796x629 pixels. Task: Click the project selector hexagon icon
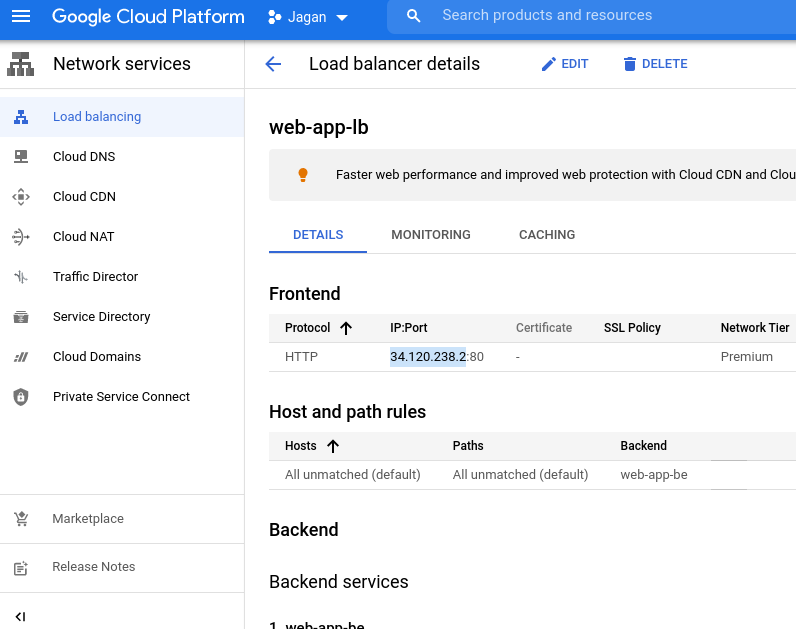click(275, 17)
